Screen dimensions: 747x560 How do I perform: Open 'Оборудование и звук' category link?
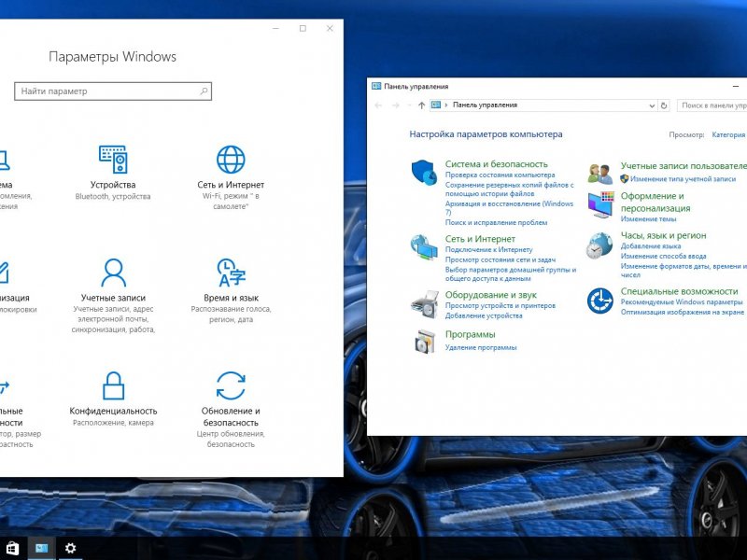(x=491, y=295)
